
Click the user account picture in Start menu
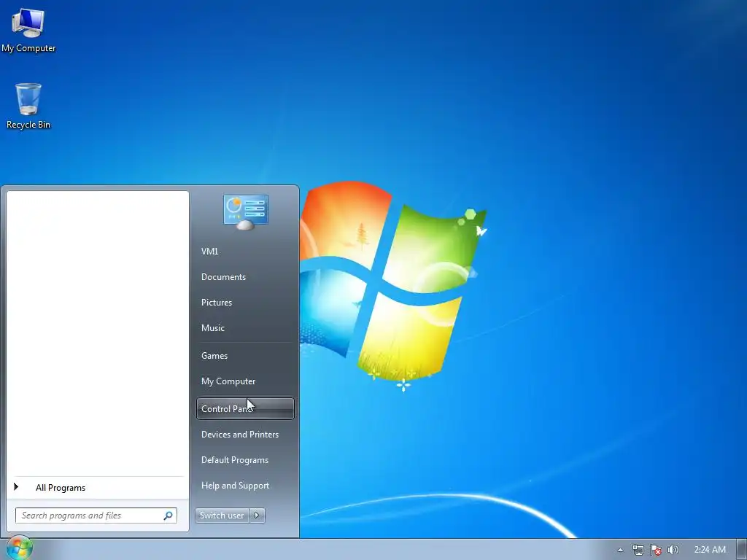[x=245, y=212]
